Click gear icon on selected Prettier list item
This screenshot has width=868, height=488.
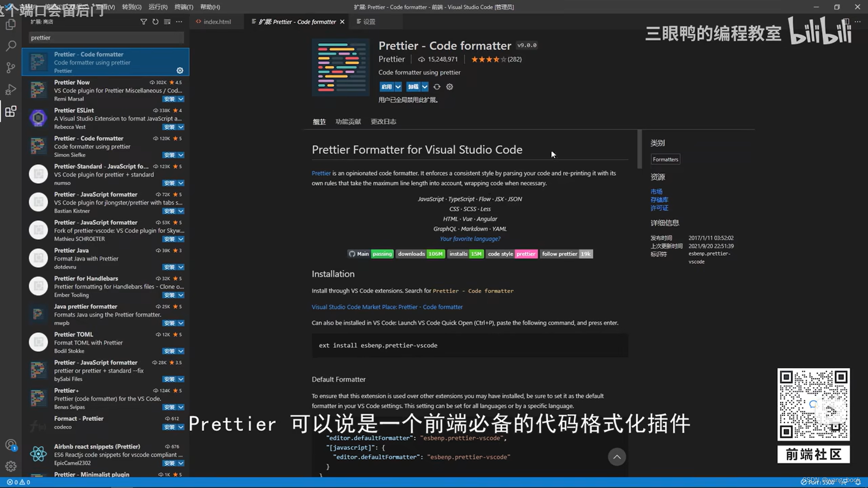[180, 70]
